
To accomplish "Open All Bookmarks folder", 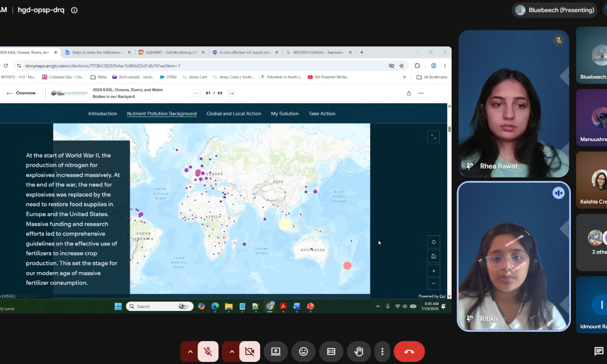I will [432, 77].
